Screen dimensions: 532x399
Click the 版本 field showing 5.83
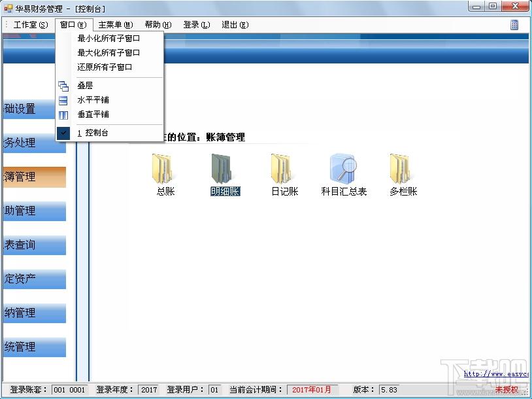click(389, 389)
